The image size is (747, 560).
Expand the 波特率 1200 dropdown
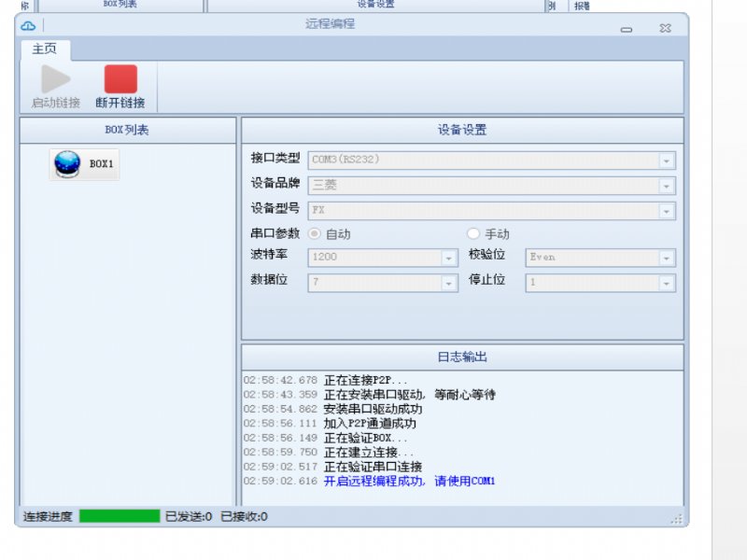point(448,258)
